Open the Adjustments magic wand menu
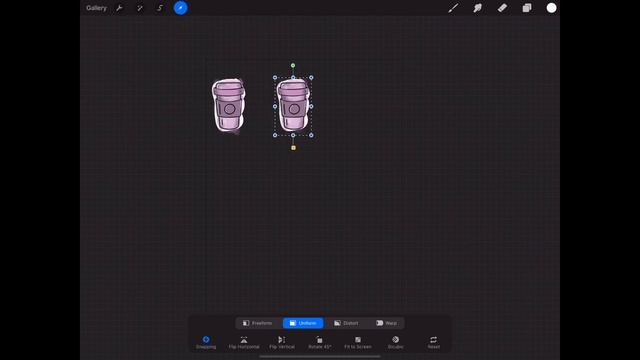 [140, 8]
